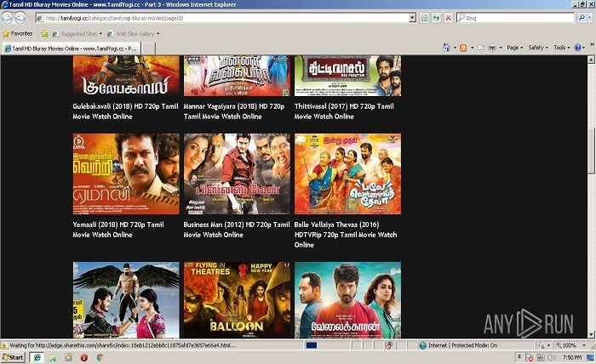Launch Chrome from the taskbar
Image resolution: width=596 pixels, height=364 pixels.
100,357
